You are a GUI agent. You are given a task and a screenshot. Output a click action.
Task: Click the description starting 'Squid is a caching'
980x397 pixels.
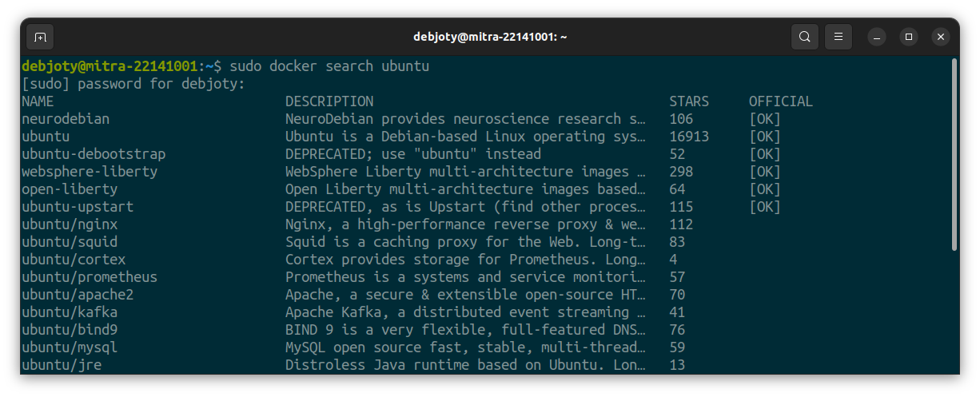[x=465, y=242]
